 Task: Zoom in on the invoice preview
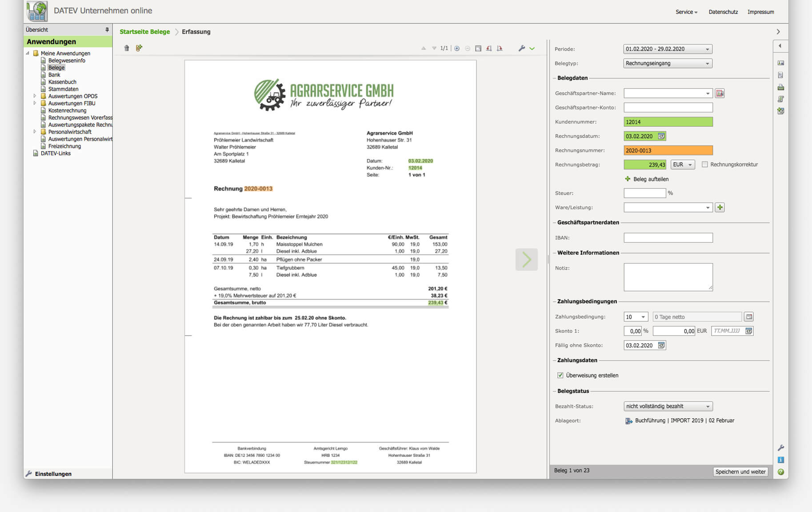coord(457,48)
